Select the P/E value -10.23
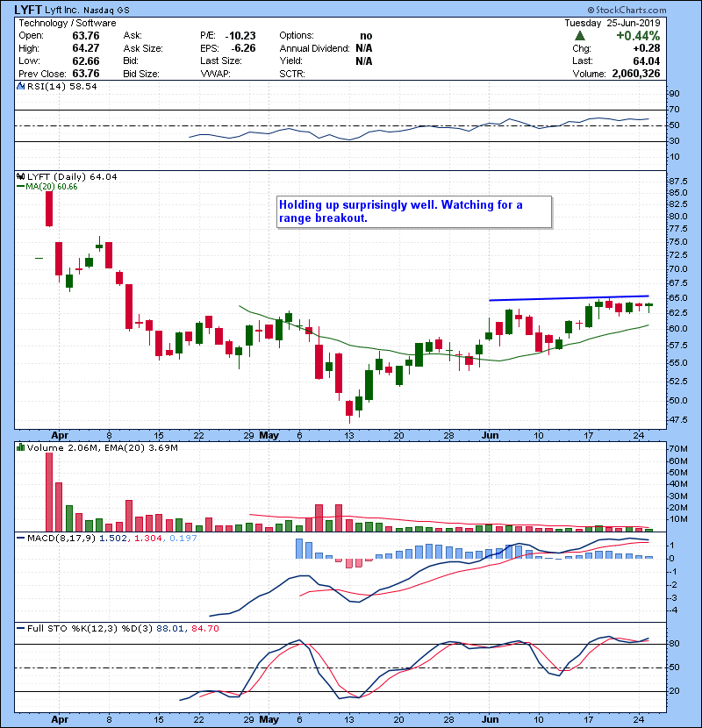 pos(240,36)
